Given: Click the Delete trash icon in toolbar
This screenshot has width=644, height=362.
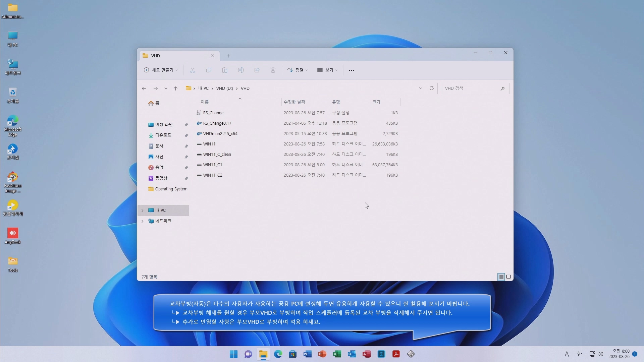Looking at the screenshot, I should tap(273, 70).
